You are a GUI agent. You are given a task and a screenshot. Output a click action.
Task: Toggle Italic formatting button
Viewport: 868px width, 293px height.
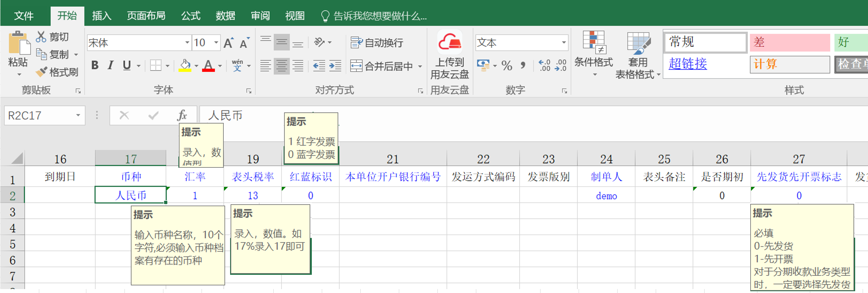[x=111, y=65]
